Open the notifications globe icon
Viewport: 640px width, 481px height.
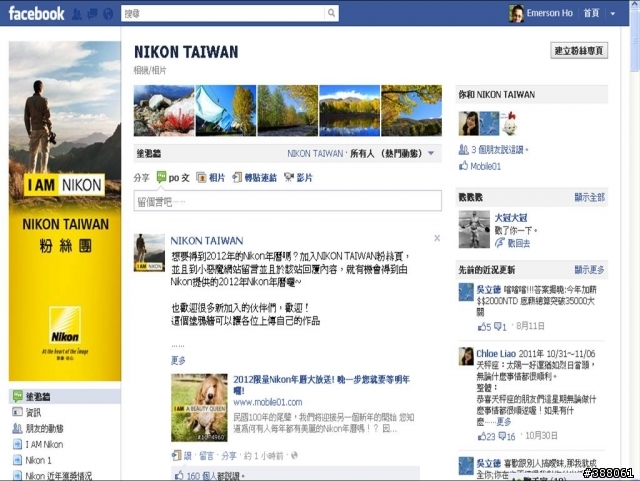108,14
